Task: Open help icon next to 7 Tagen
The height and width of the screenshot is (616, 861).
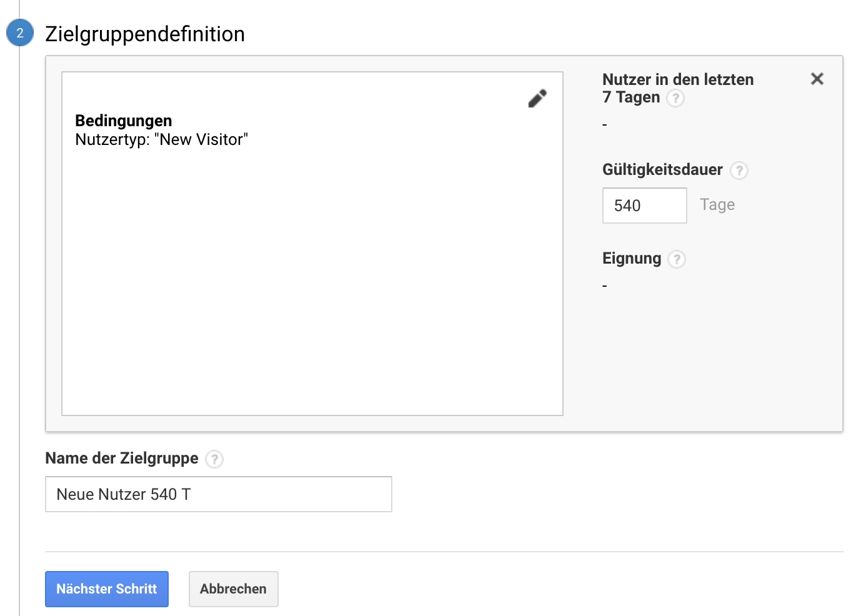Action: (x=675, y=98)
